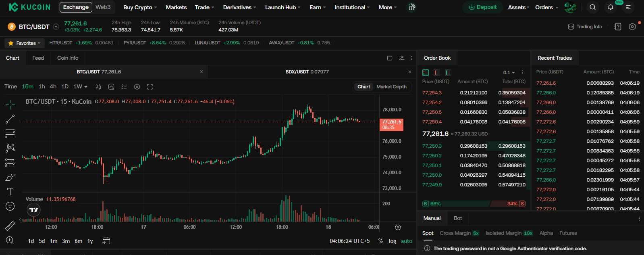
Task: Open the search magnifier in header
Action: coord(592,7)
